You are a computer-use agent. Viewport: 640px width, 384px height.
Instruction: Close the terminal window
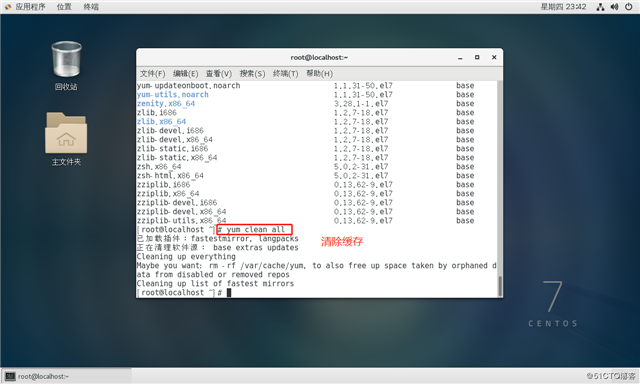494,58
